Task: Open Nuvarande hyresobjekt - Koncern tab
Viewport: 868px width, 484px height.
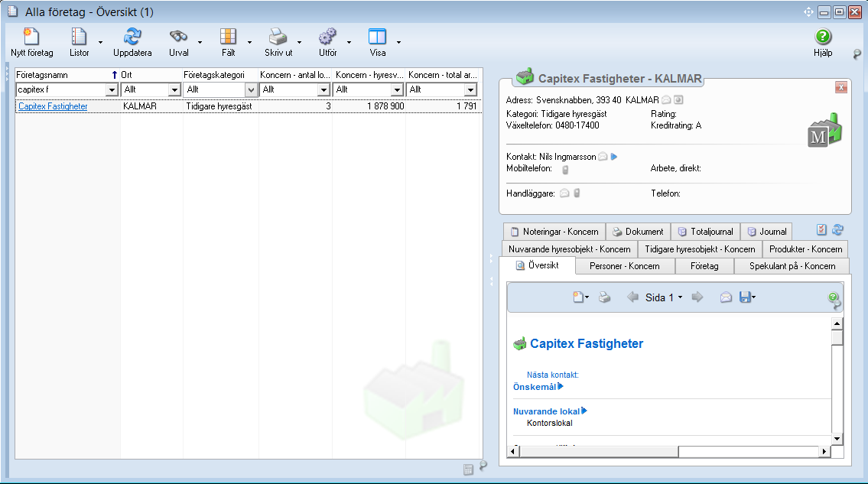Action: [570, 249]
